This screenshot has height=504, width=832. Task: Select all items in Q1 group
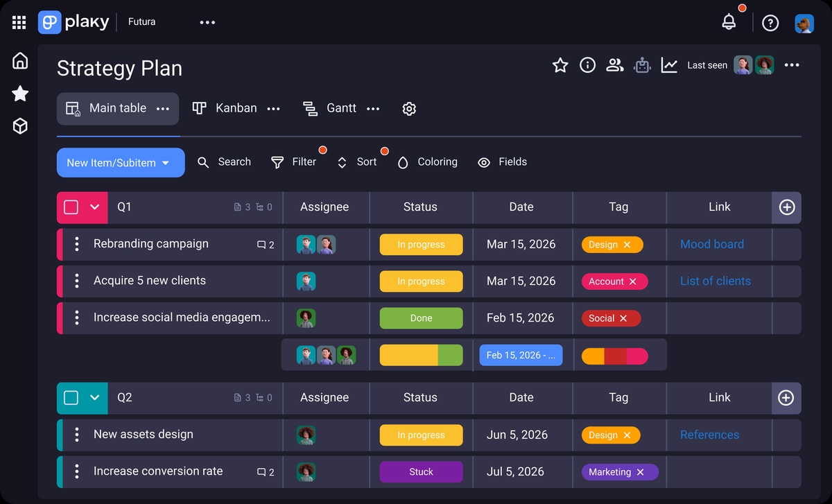point(71,207)
